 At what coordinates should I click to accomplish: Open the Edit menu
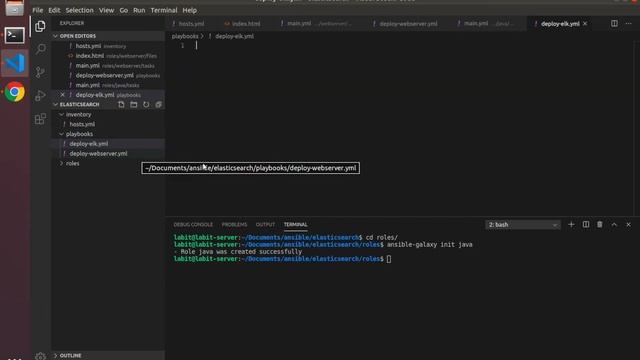tap(54, 10)
